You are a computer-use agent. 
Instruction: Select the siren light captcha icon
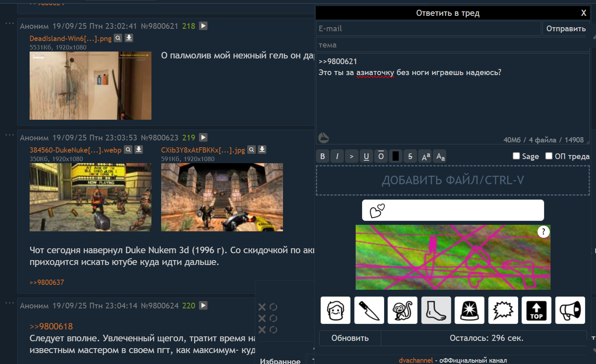pyautogui.click(x=469, y=310)
